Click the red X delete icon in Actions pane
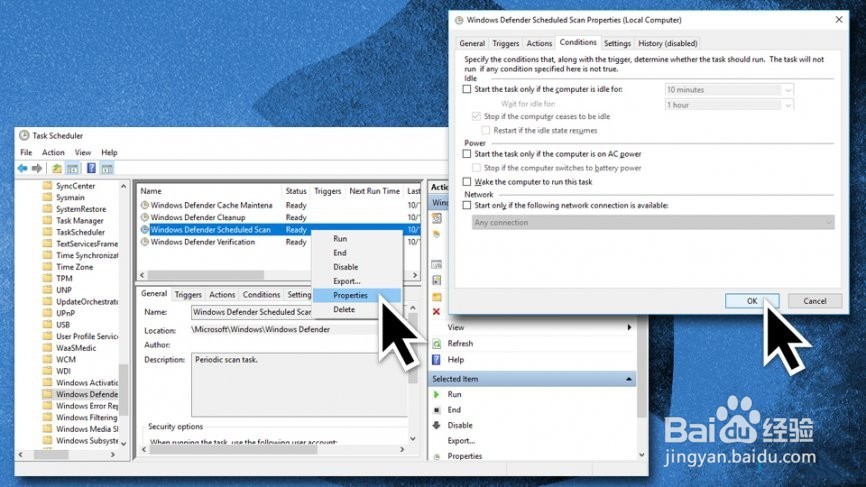Viewport: 866px width, 487px height. click(436, 311)
